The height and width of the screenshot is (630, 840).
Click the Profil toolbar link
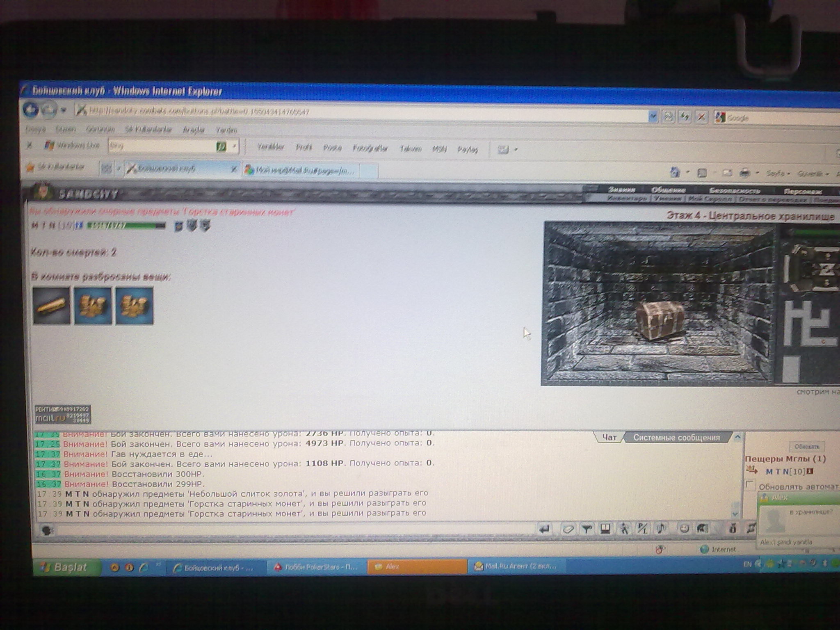pyautogui.click(x=304, y=148)
